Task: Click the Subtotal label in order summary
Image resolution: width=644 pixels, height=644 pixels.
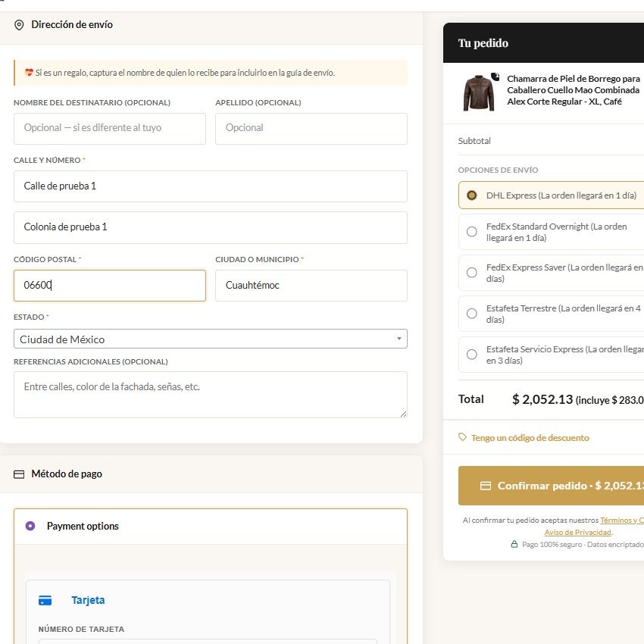Action: point(474,141)
